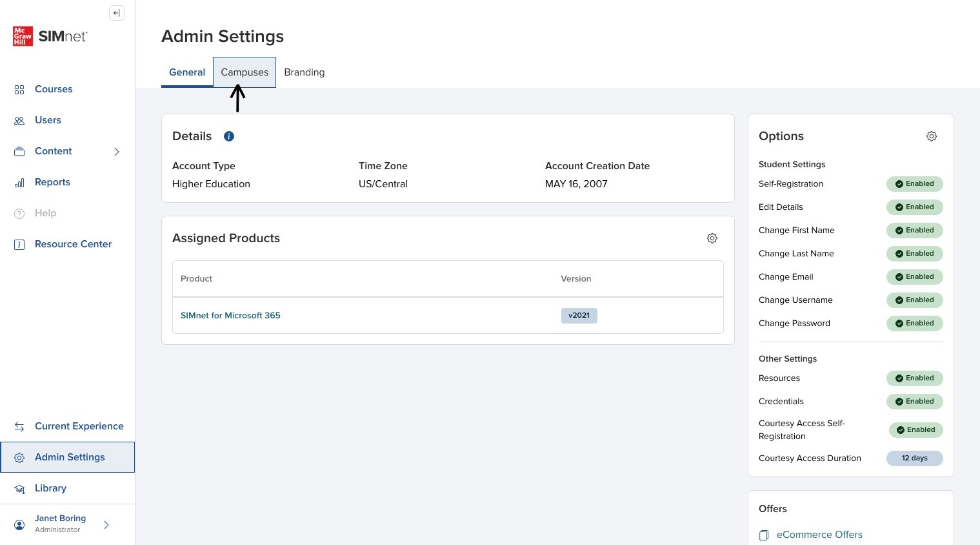Click the Offers panel heading
The height and width of the screenshot is (545, 980).
click(773, 509)
